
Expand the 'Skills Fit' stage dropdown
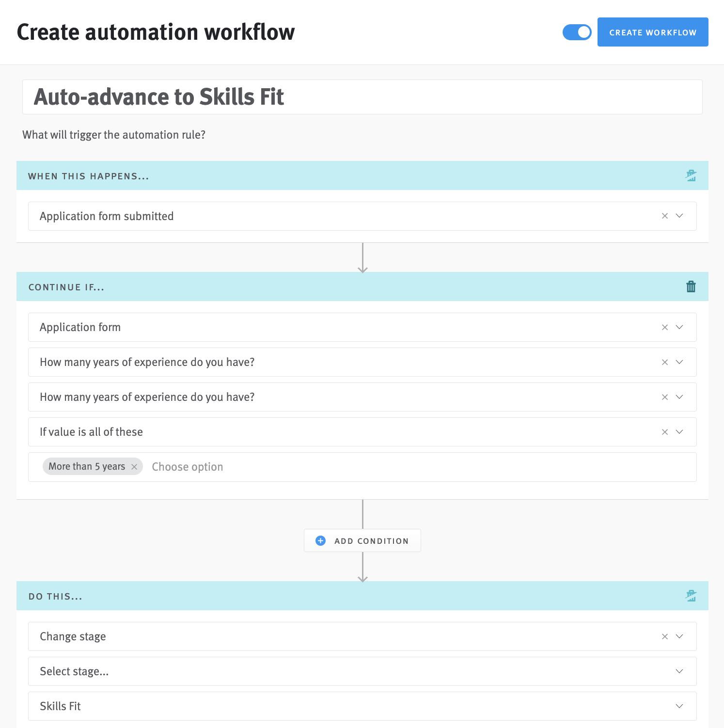(x=679, y=706)
